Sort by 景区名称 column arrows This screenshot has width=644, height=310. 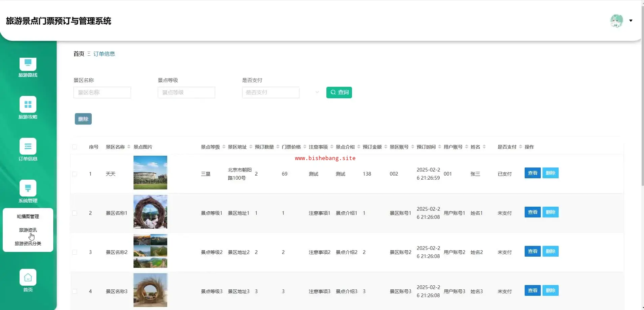point(129,147)
